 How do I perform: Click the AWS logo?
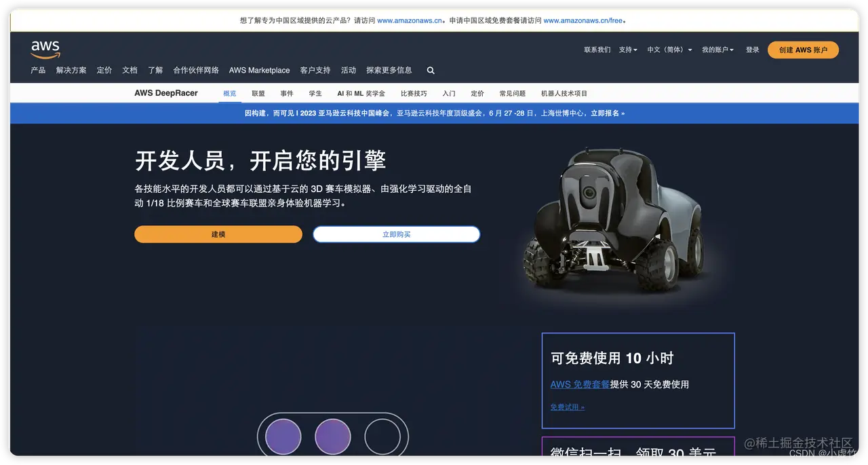pos(45,49)
